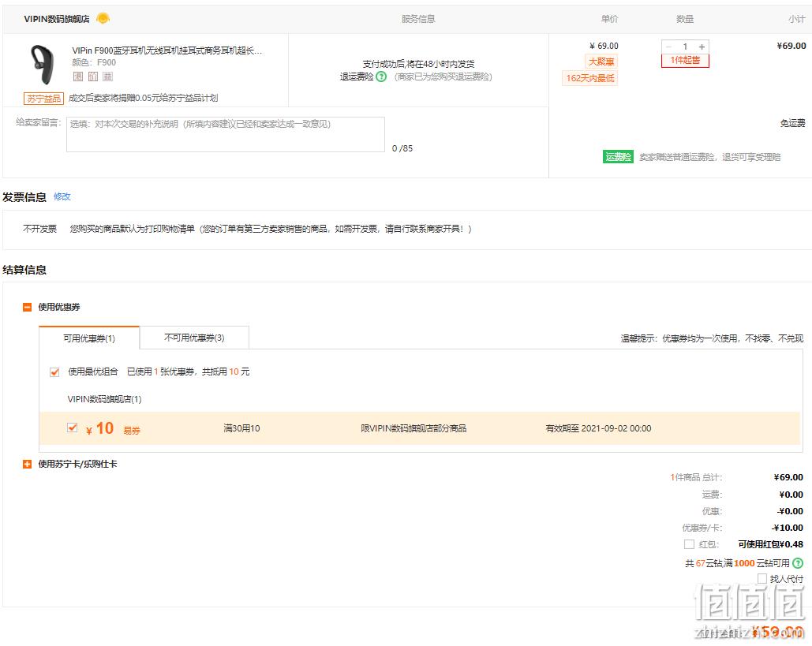Open the VIPin F900 earphone product thumbnail
The width and height of the screenshot is (812, 646).
click(43, 65)
